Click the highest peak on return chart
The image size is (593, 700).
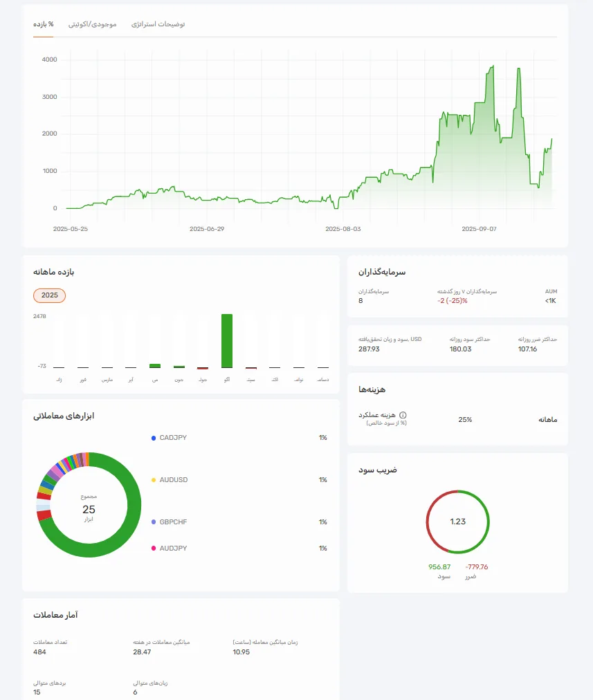pos(492,67)
